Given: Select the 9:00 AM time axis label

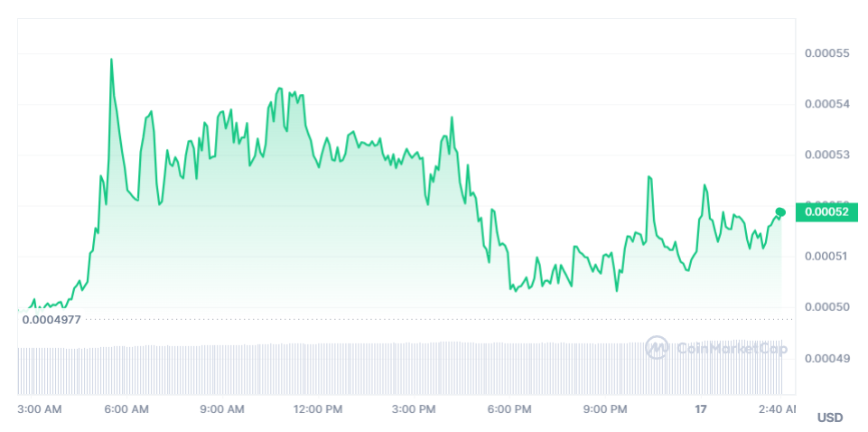Looking at the screenshot, I should [x=222, y=409].
